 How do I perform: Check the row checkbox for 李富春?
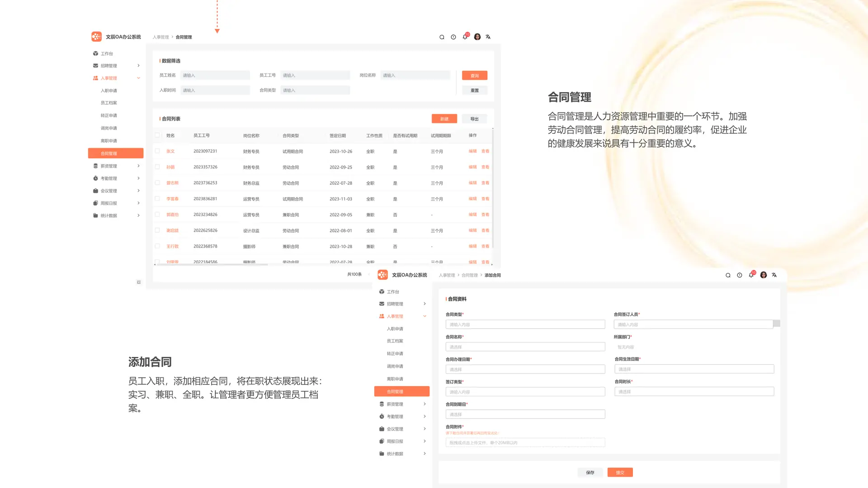[157, 198]
